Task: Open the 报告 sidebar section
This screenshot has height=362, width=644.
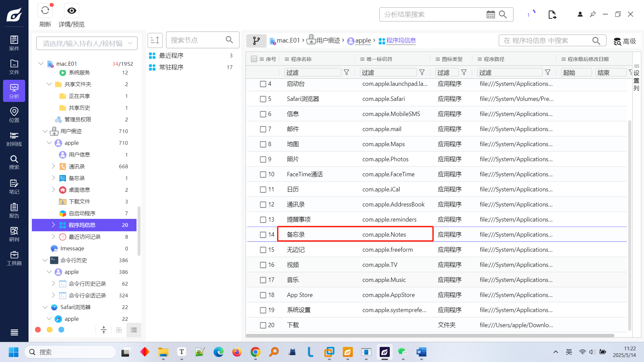Action: pos(14,210)
